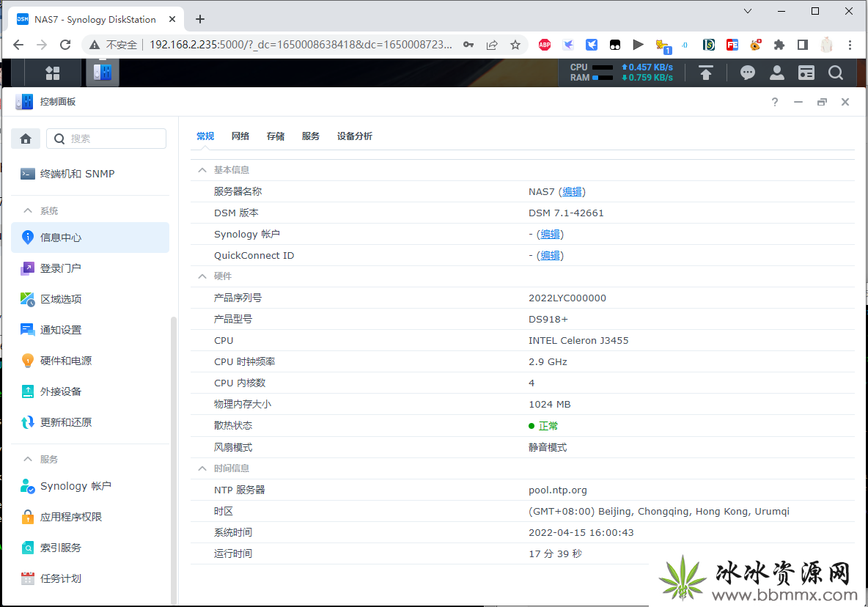Click DSM version value DSM 7.1-42661

point(566,213)
